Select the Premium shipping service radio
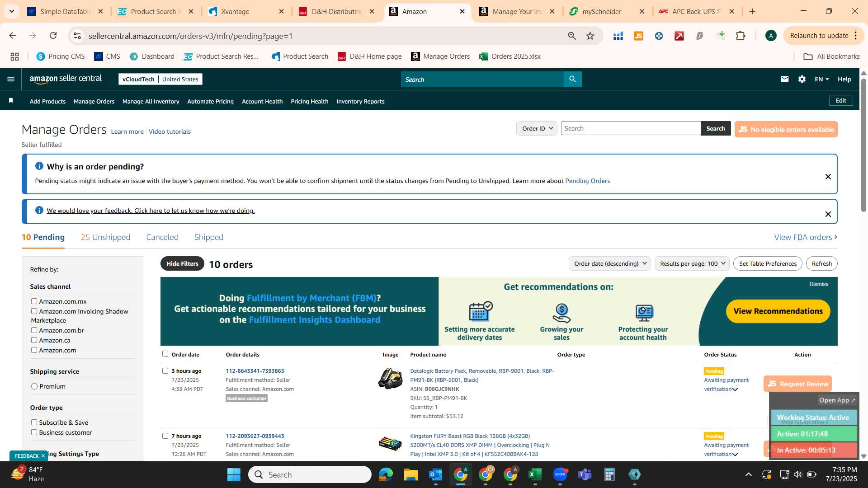Viewport: 868px width, 488px height. 34,386
